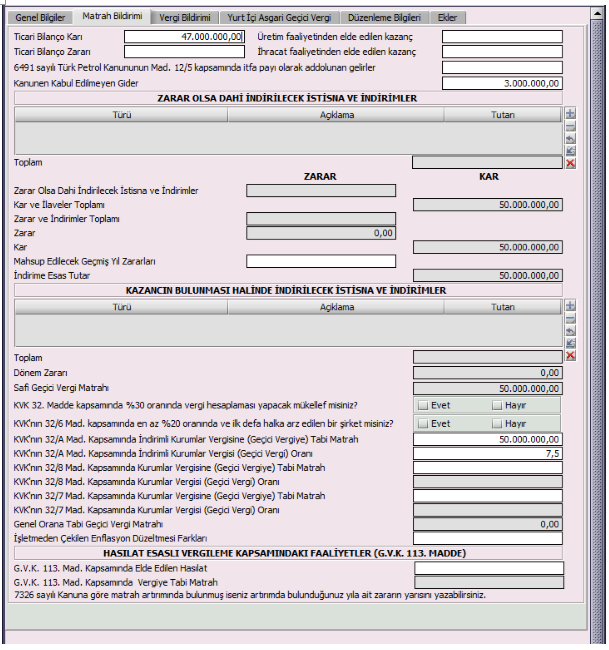Click Tutarı header in Kazancın Bulunması table

pos(503,307)
